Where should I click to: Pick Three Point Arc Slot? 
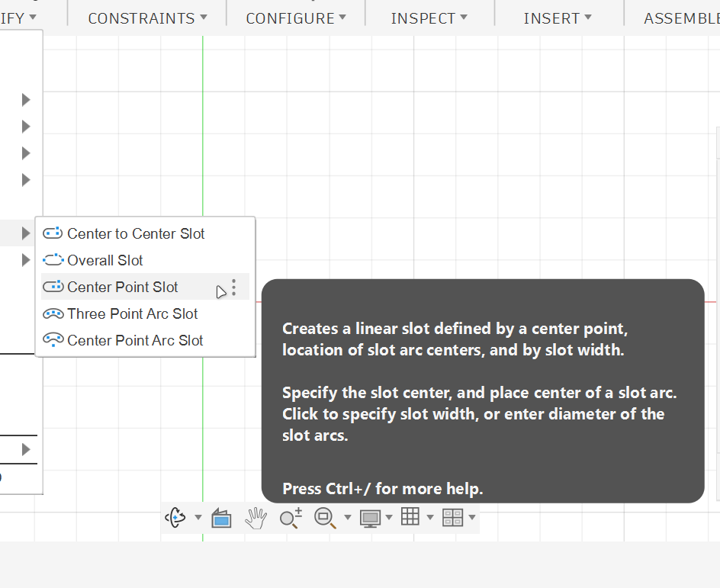tap(145, 313)
